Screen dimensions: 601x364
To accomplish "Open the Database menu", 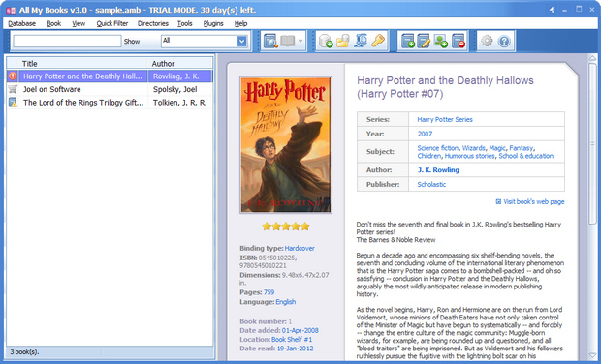I will 22,23.
